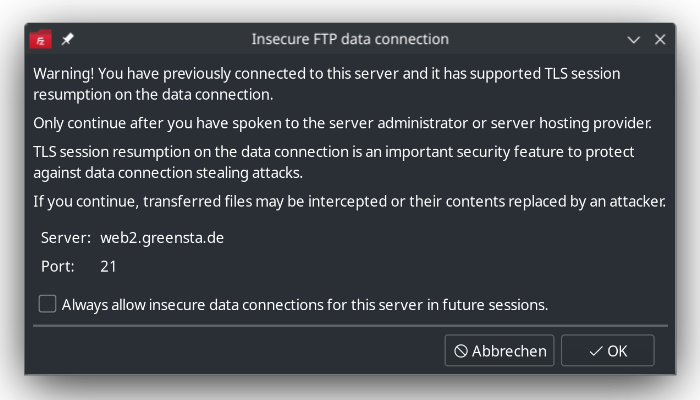Click the 'Port:' field label
Viewport: 700px width, 400px height.
[58, 267]
